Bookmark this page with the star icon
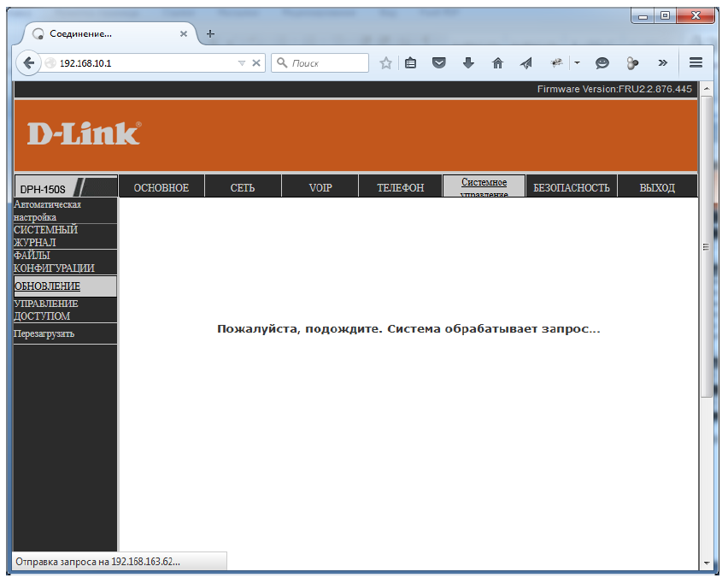The height and width of the screenshot is (578, 728). (x=386, y=63)
